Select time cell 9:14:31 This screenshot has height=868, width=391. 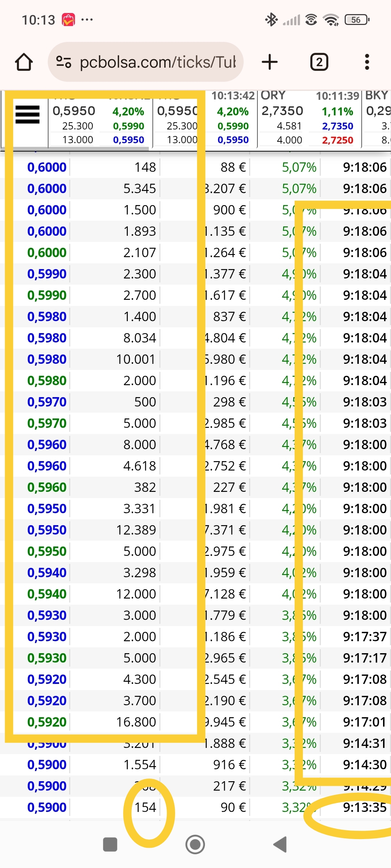click(365, 743)
